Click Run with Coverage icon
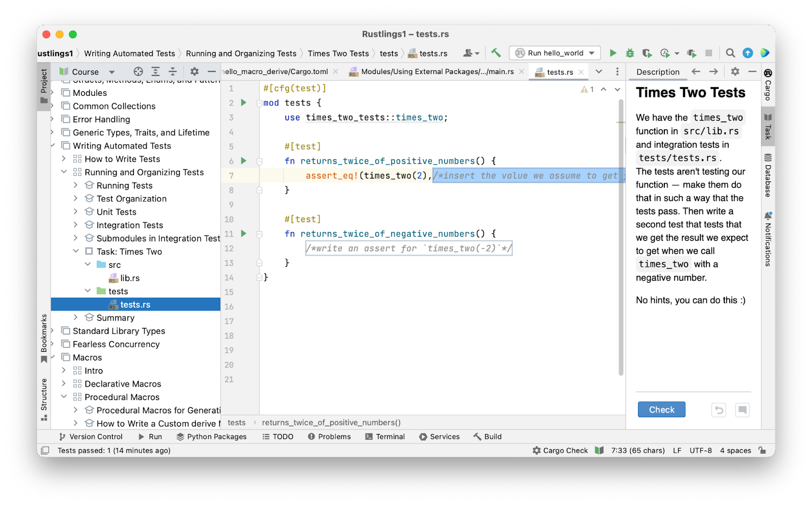The height and width of the screenshot is (506, 812). pos(647,53)
